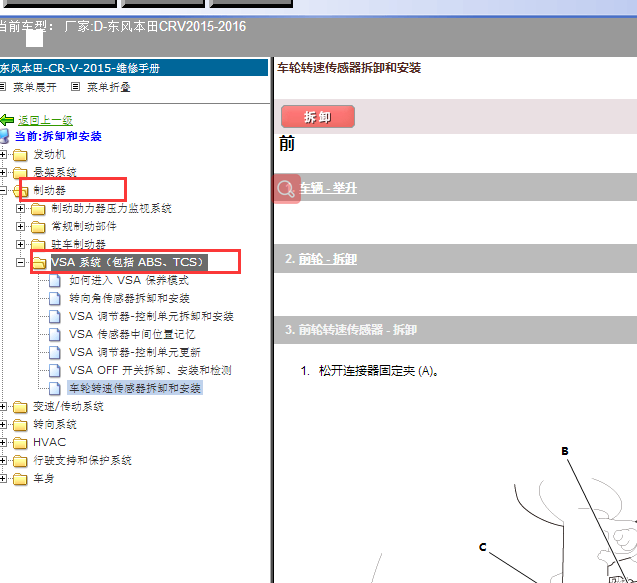Click the 车轮转速传感器拆卸和安装 document icon

pyautogui.click(x=55, y=388)
